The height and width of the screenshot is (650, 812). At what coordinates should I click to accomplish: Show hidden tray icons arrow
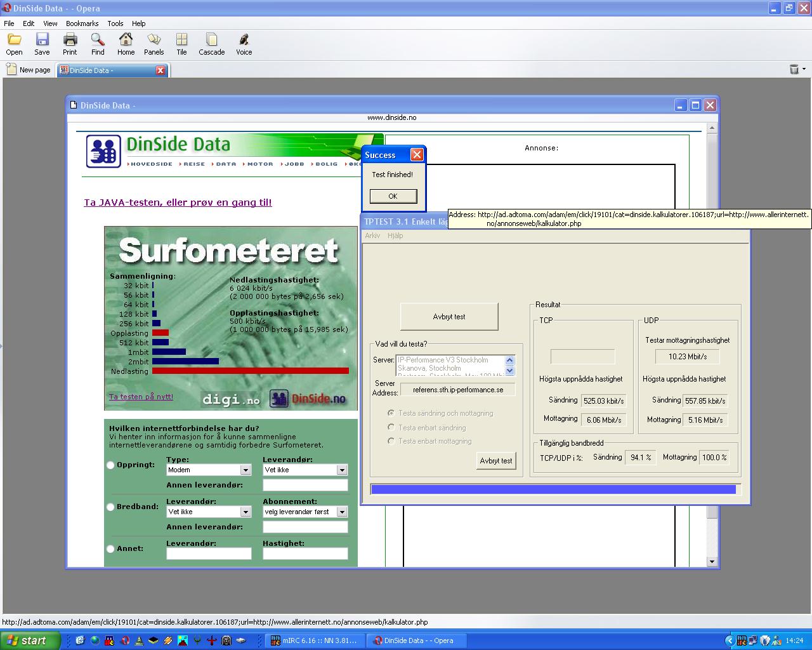(x=730, y=640)
